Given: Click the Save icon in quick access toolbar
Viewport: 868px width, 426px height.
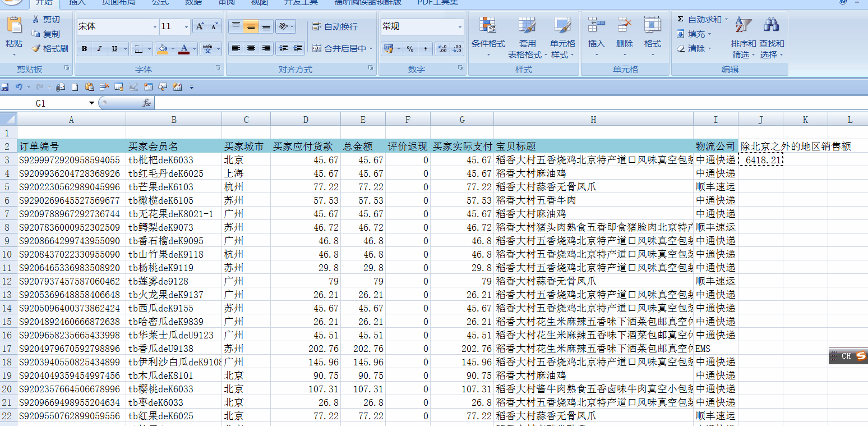Looking at the screenshot, I should pyautogui.click(x=5, y=87).
